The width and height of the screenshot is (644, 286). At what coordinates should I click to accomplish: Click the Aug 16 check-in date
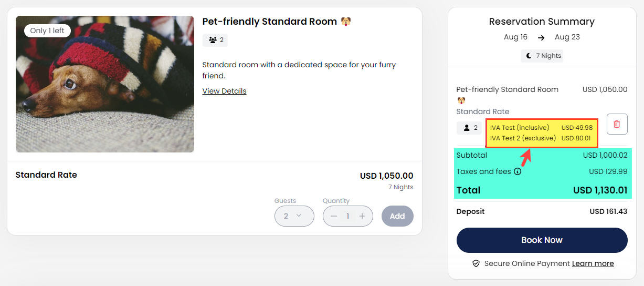(x=515, y=37)
